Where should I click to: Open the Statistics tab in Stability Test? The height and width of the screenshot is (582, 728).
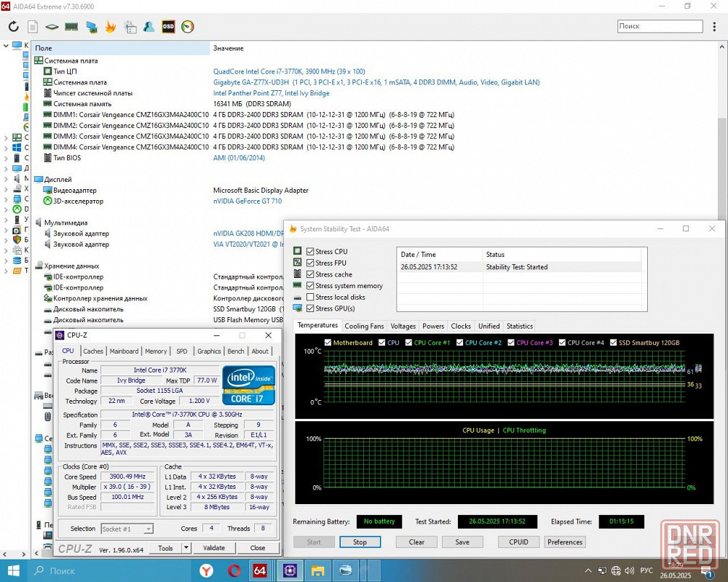520,326
